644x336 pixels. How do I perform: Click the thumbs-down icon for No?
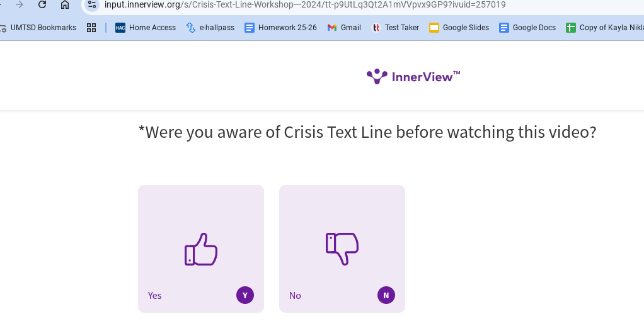(342, 249)
